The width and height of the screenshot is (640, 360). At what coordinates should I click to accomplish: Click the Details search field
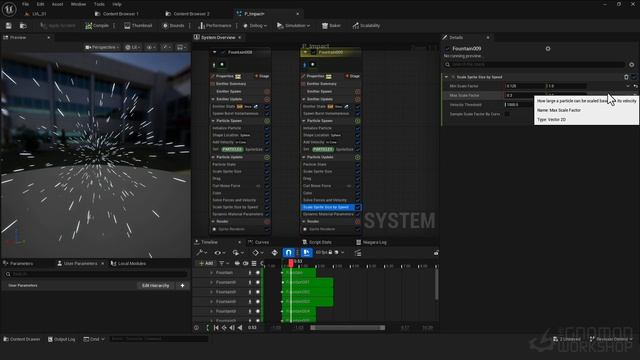click(x=535, y=64)
